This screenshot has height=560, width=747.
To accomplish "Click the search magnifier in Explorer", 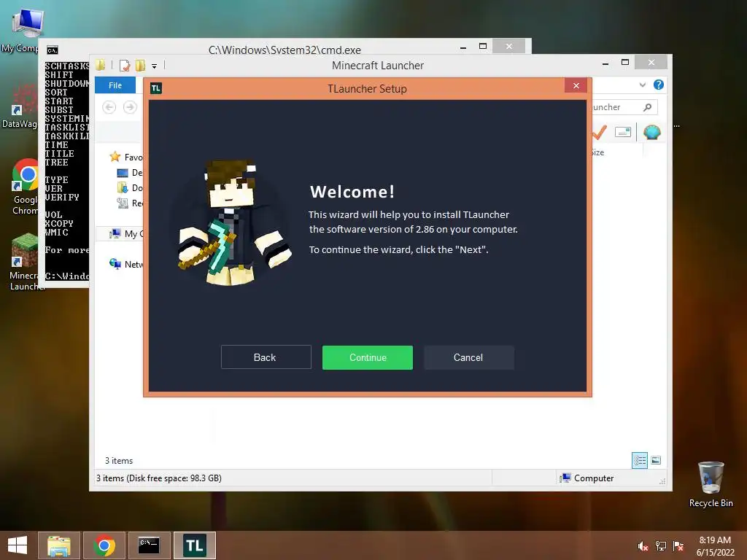I will 647,107.
